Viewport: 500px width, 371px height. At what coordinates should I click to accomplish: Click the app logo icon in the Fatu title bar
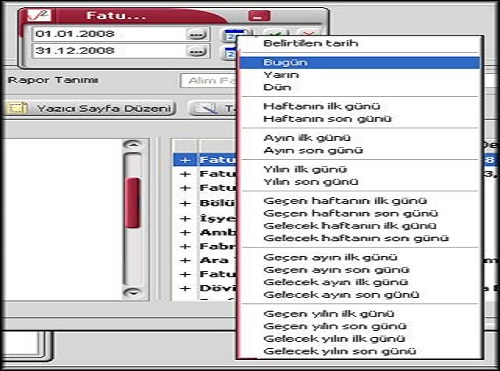pos(39,15)
